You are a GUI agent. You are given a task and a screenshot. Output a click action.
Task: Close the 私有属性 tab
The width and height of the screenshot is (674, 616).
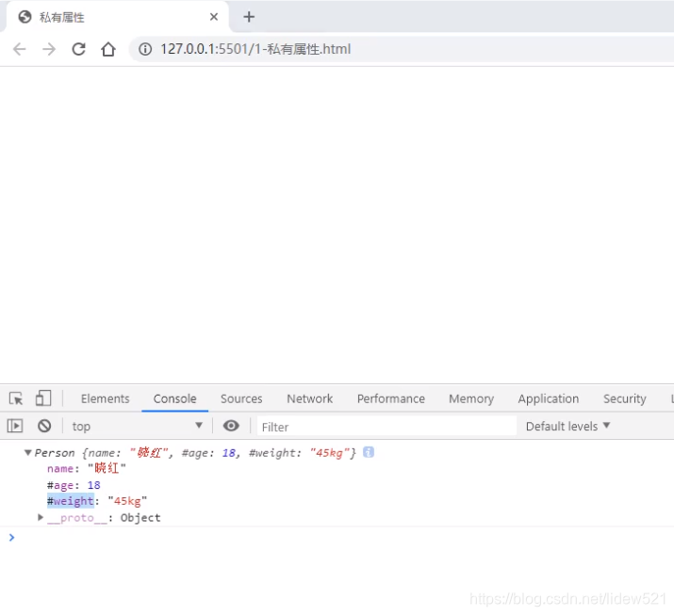pos(214,17)
